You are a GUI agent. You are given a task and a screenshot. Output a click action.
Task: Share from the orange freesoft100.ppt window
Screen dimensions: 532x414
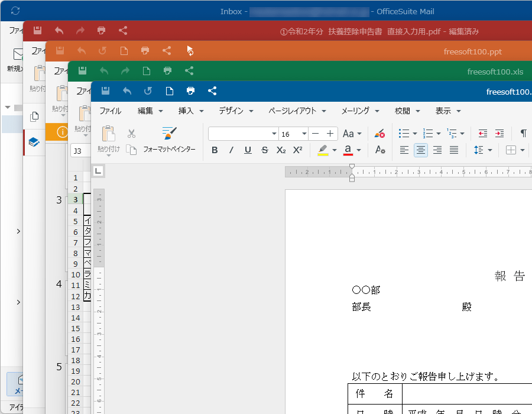(x=167, y=50)
